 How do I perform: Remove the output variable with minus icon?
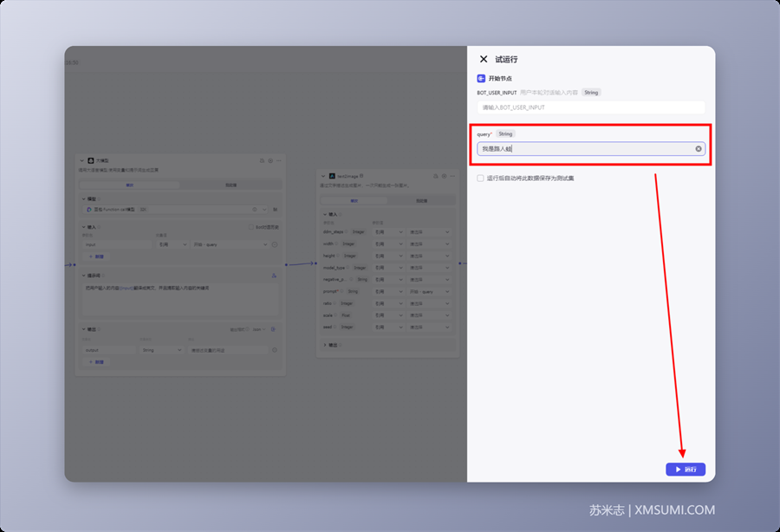click(x=275, y=350)
